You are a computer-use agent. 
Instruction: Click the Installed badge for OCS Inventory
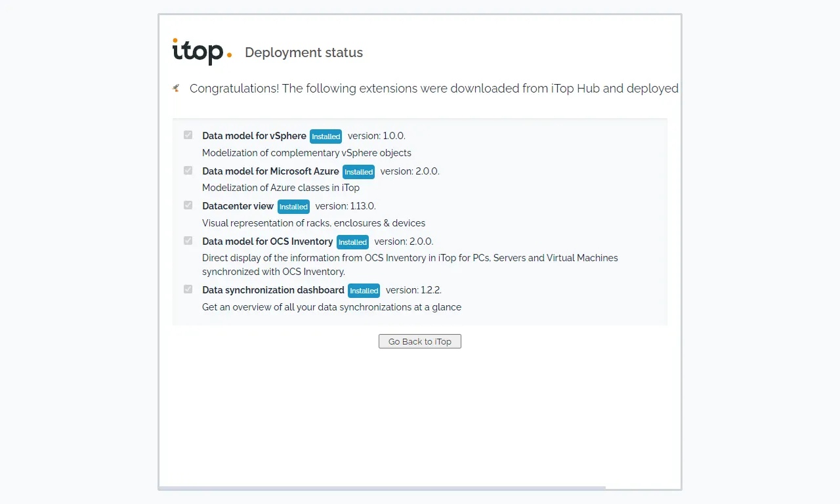(352, 242)
